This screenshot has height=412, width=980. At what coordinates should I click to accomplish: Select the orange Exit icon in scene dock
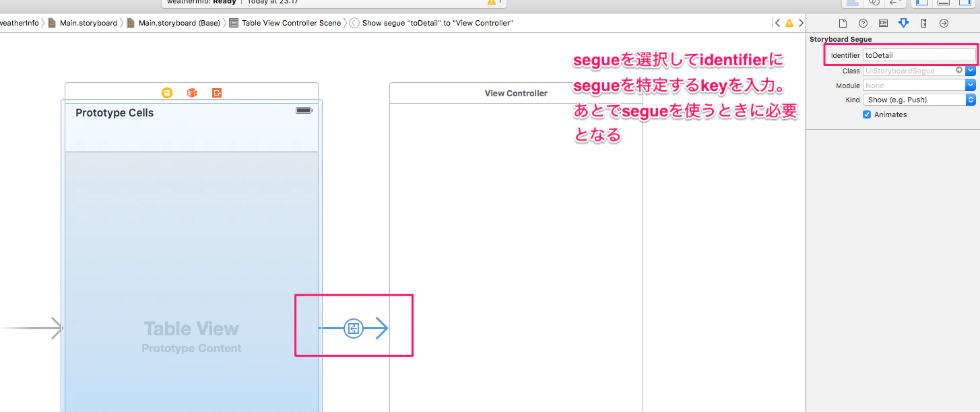[217, 93]
